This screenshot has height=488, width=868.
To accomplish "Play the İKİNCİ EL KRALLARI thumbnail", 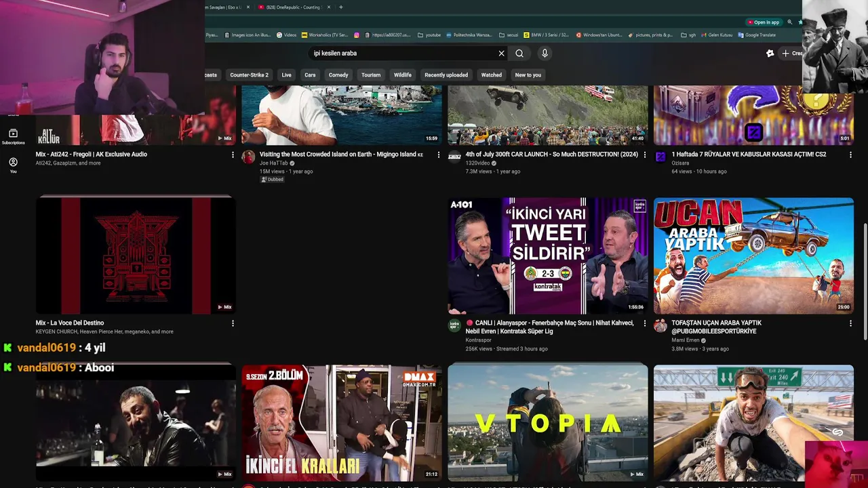I will tap(342, 423).
